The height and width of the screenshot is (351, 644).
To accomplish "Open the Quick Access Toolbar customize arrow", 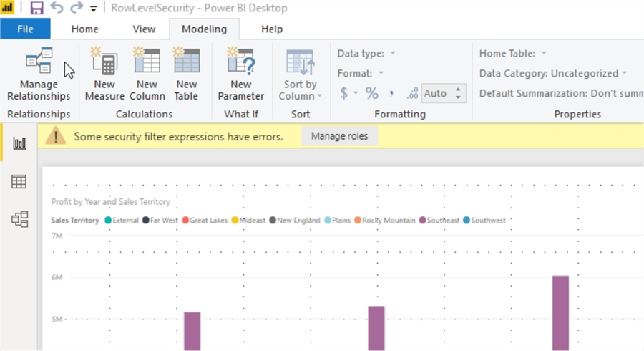I will pyautogui.click(x=94, y=9).
